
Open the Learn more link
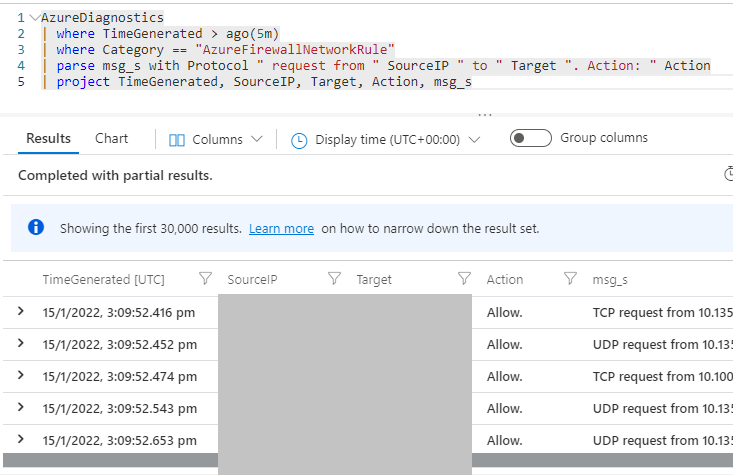pos(281,229)
